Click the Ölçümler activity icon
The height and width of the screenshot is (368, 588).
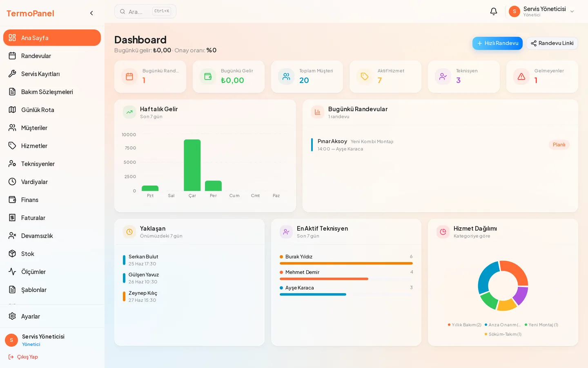(12, 272)
